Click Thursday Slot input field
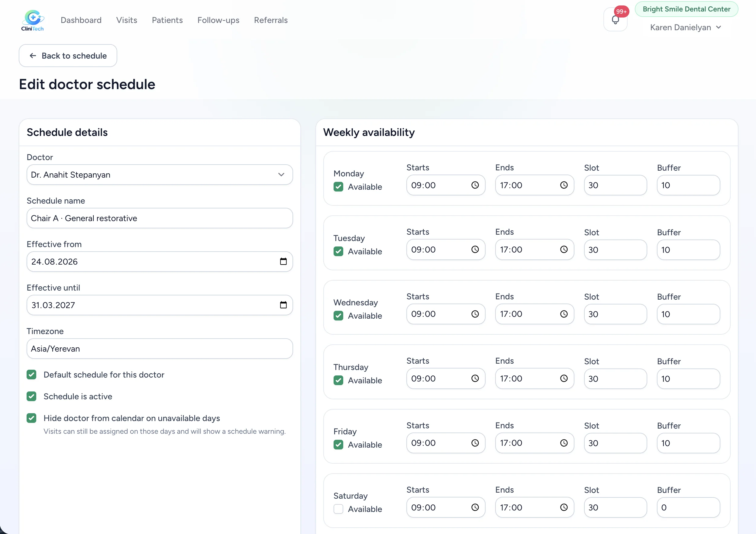Viewport: 756px width, 534px height. 615,379
